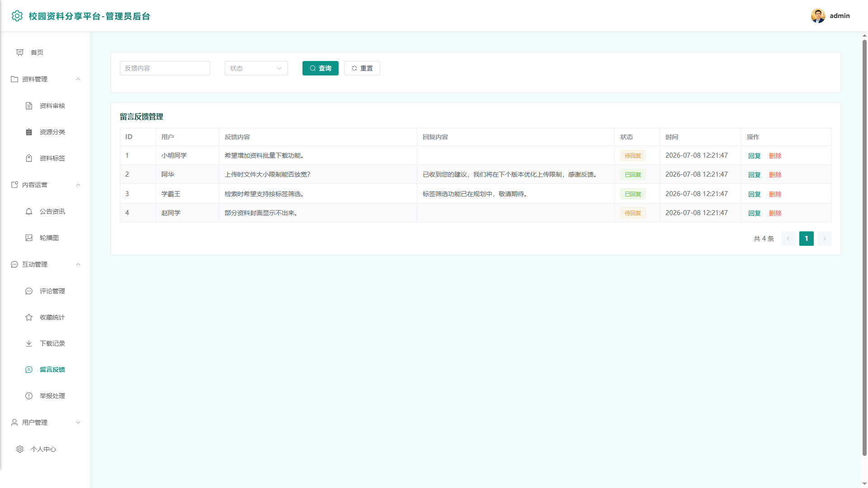Click the 收藏统计 star icon
The image size is (868, 488).
pos(29,317)
